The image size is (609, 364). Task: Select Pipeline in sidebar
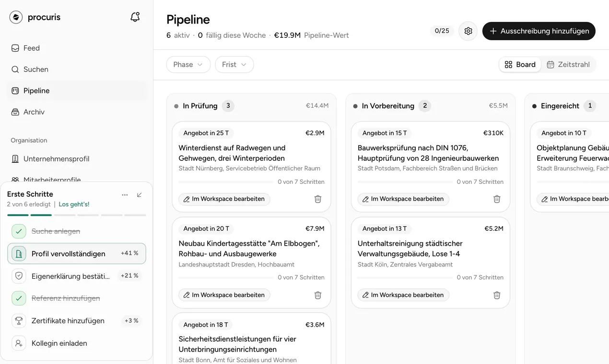[77, 91]
